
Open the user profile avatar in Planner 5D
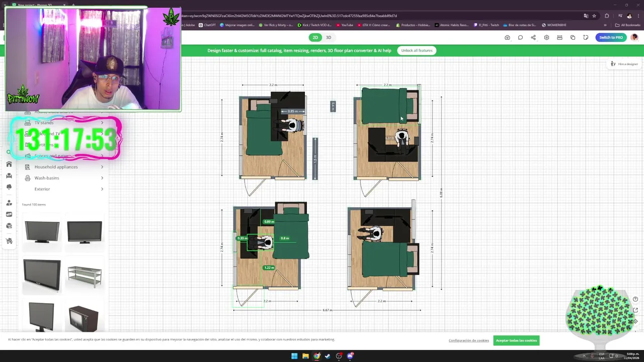pos(634,37)
